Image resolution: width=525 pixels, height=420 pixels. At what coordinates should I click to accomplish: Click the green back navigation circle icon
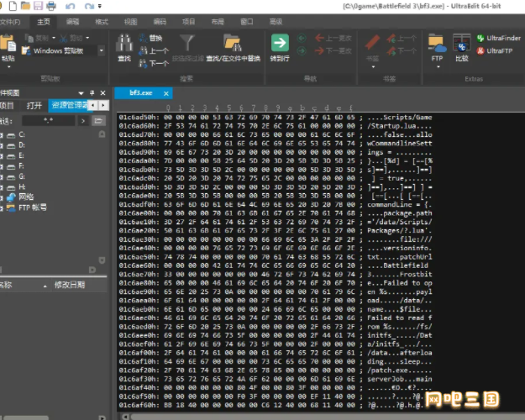click(x=302, y=38)
